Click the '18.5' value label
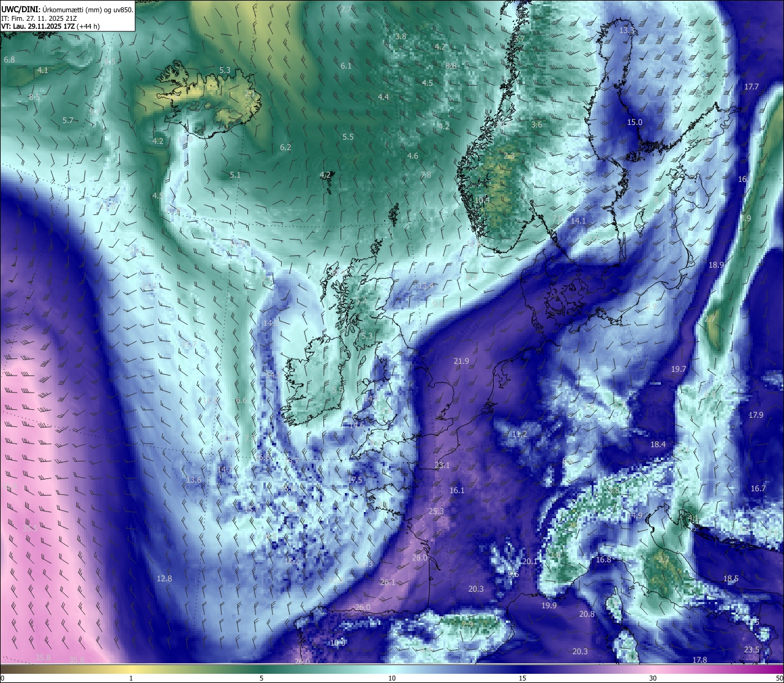784x683 pixels. [x=731, y=578]
